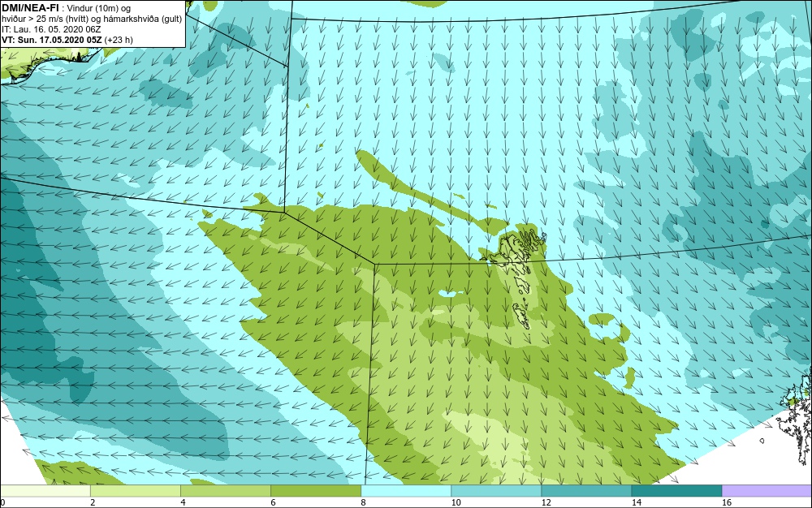Click the 14–16 m/s dark teal legend swatch

(x=676, y=490)
